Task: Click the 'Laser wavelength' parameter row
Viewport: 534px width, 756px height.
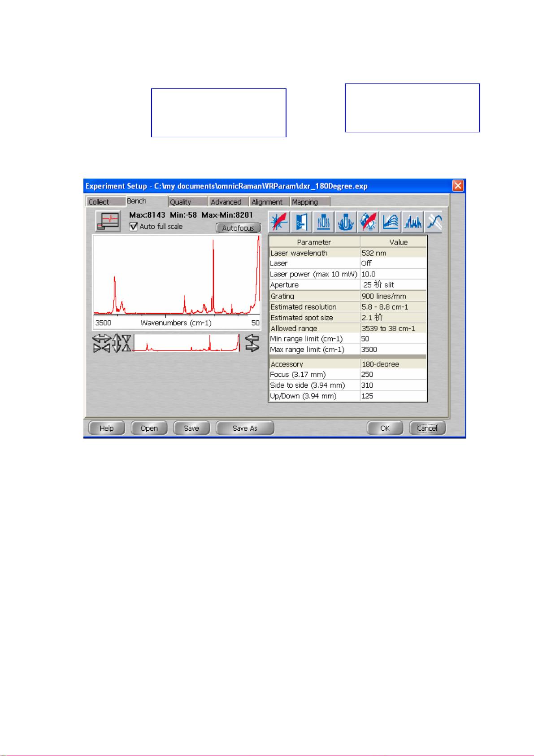Action: (347, 253)
